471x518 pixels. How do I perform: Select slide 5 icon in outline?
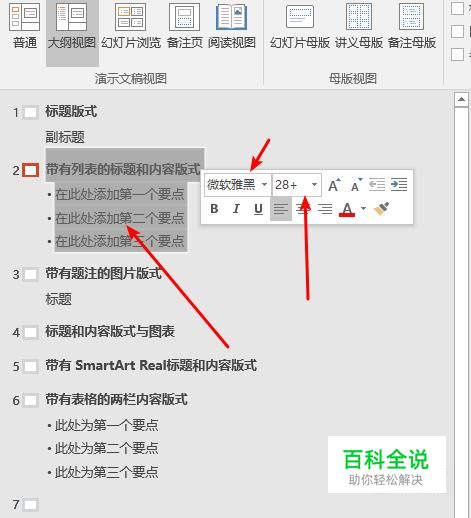pyautogui.click(x=31, y=366)
